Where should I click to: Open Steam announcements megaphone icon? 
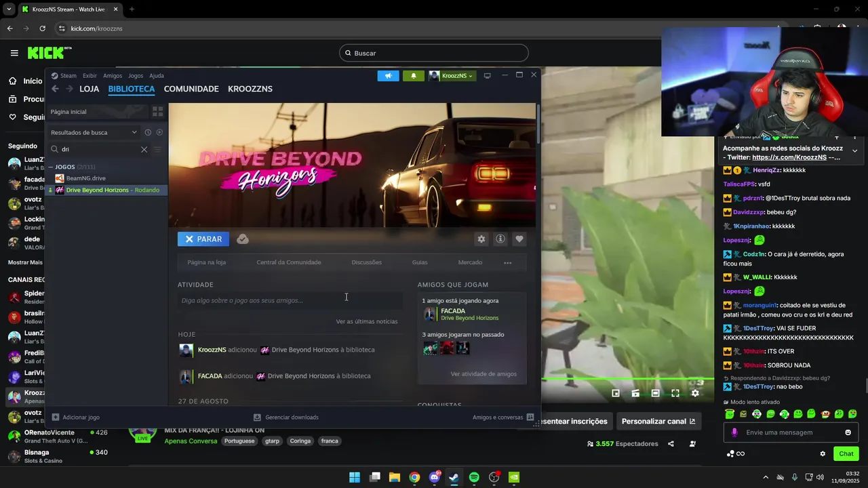pos(388,76)
